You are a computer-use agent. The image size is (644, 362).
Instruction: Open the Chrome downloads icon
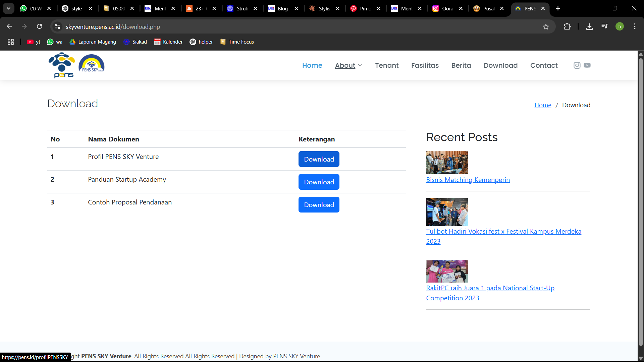coord(589,26)
